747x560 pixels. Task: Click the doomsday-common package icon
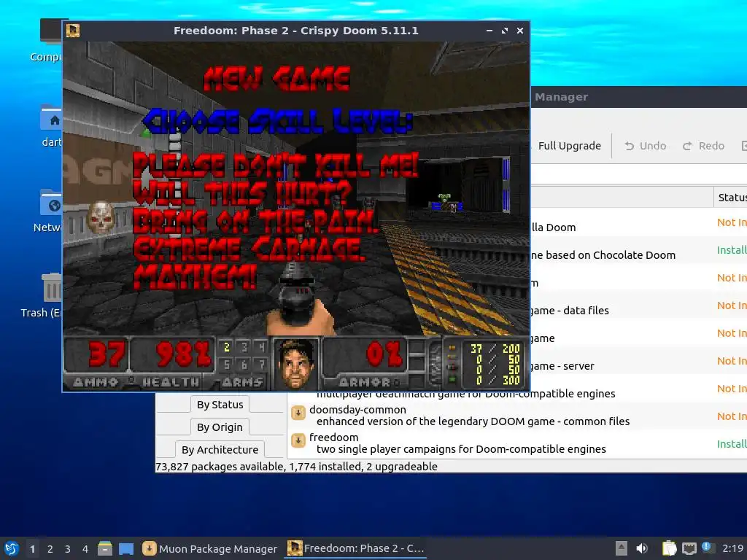(x=298, y=413)
